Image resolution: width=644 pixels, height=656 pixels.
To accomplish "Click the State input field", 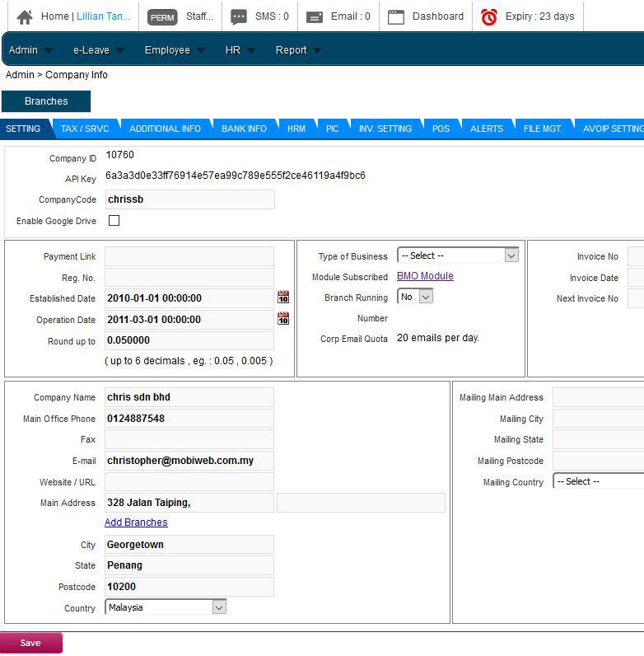I will [189, 565].
